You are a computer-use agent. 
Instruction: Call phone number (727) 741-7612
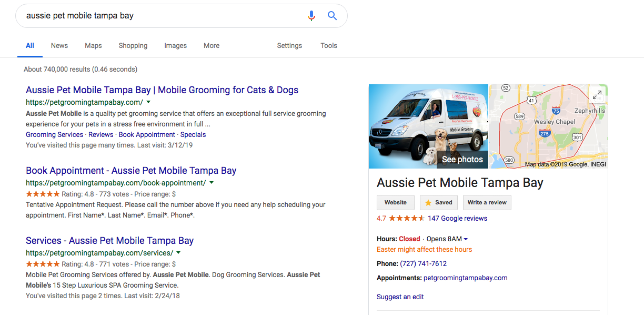(424, 263)
